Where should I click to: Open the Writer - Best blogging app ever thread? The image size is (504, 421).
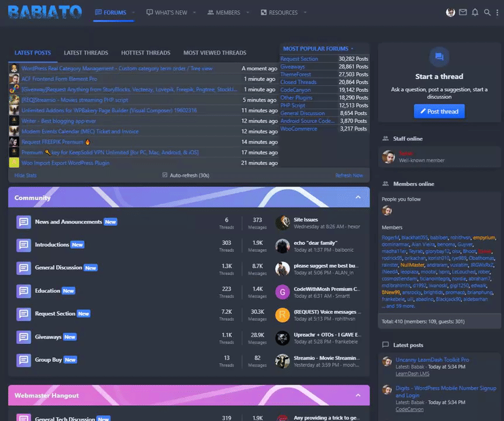(x=59, y=121)
